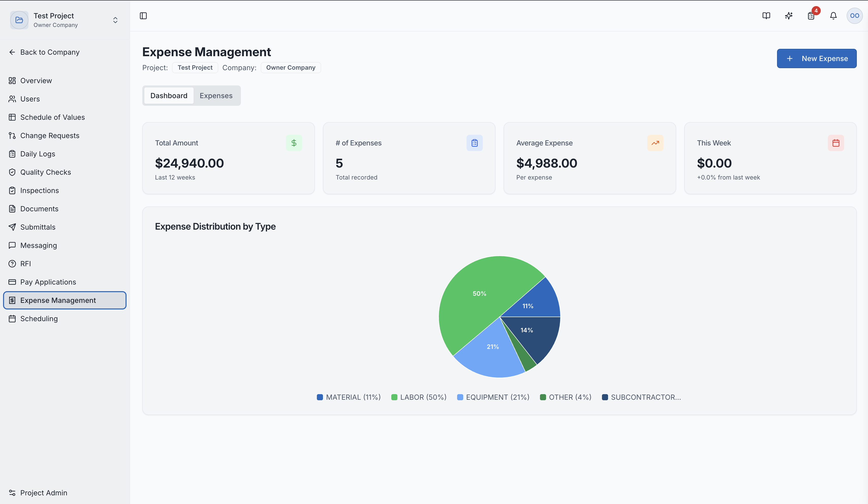Click the red 4 notification badge

(816, 11)
